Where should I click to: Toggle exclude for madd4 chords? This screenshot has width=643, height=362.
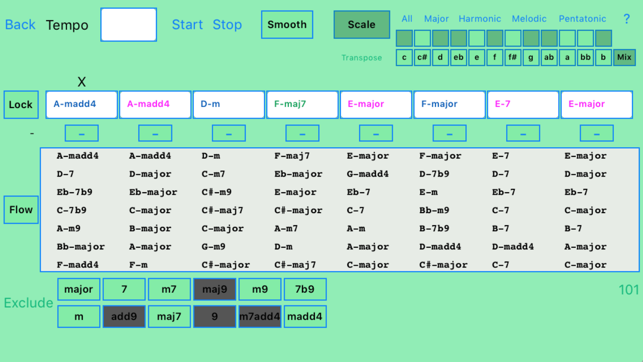[x=305, y=316]
